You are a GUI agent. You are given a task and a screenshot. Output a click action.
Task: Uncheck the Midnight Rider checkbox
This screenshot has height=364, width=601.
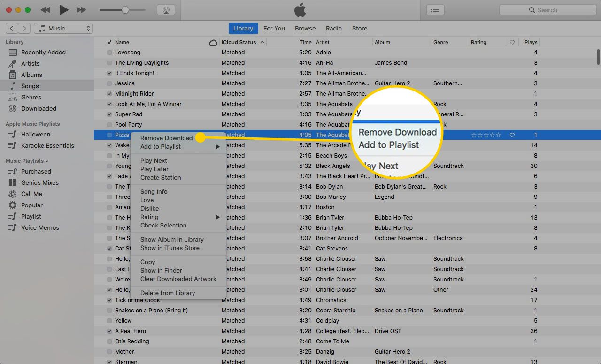coord(109,94)
